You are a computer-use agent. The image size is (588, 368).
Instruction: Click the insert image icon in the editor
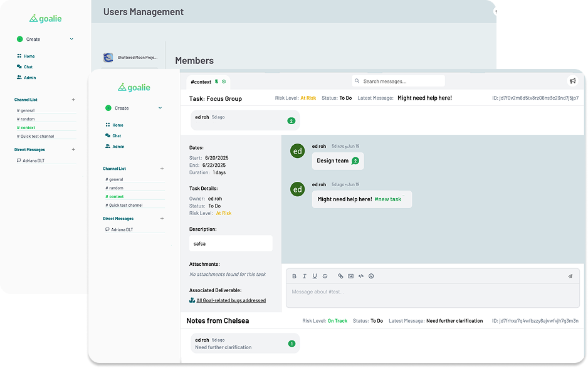(x=351, y=276)
